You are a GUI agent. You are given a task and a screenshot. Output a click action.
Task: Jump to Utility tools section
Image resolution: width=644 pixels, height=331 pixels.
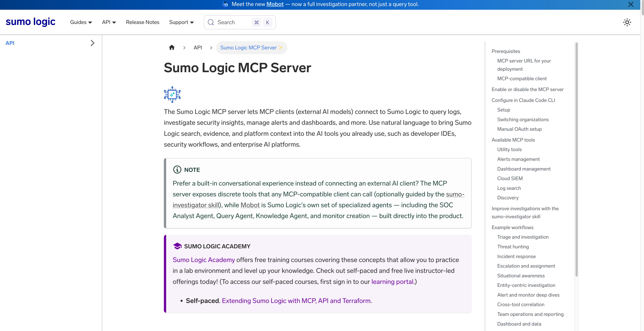click(x=509, y=149)
